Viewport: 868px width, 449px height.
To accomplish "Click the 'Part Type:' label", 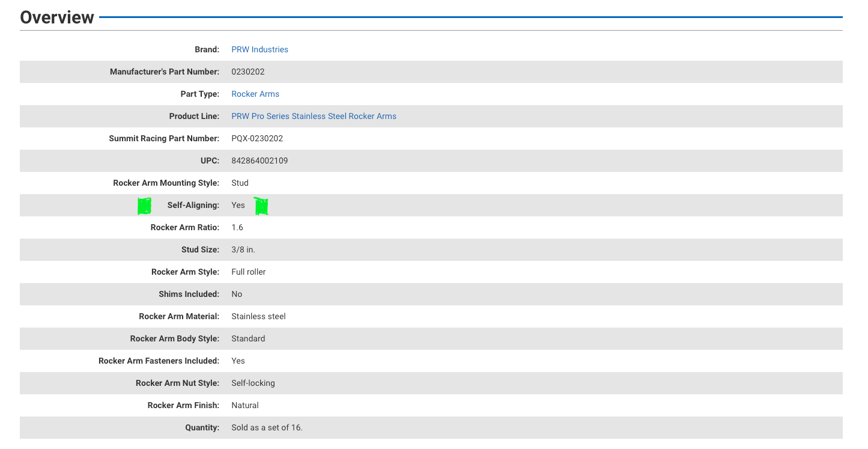I will pyautogui.click(x=200, y=94).
